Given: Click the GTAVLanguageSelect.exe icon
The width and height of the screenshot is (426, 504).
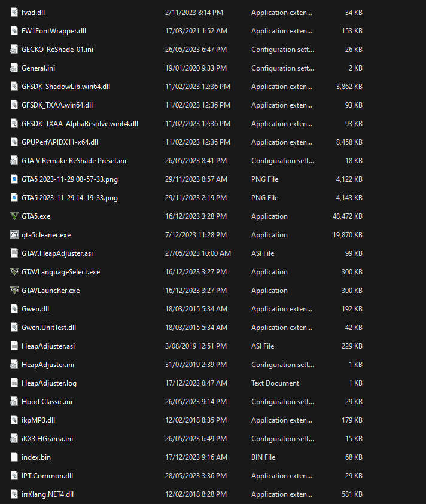Looking at the screenshot, I should (15, 272).
